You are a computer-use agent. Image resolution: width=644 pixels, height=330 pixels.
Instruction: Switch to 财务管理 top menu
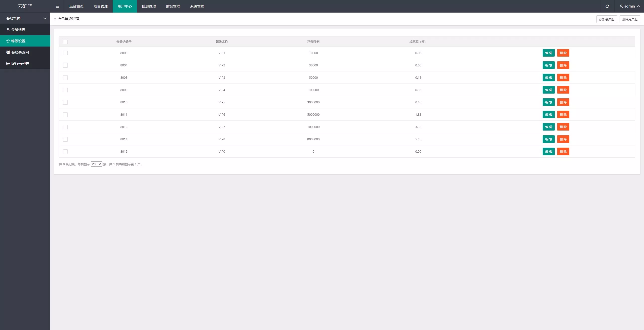[173, 6]
